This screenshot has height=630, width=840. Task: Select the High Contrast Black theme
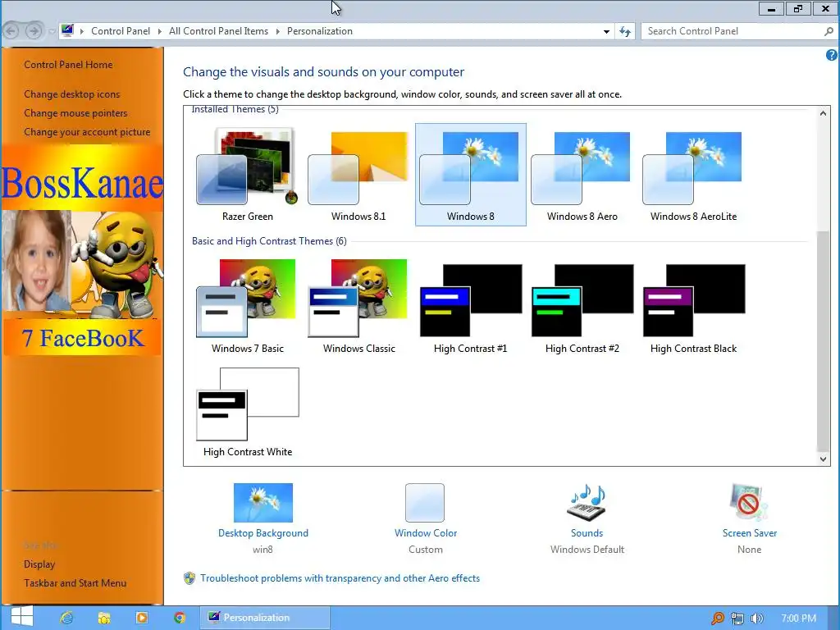click(x=693, y=307)
